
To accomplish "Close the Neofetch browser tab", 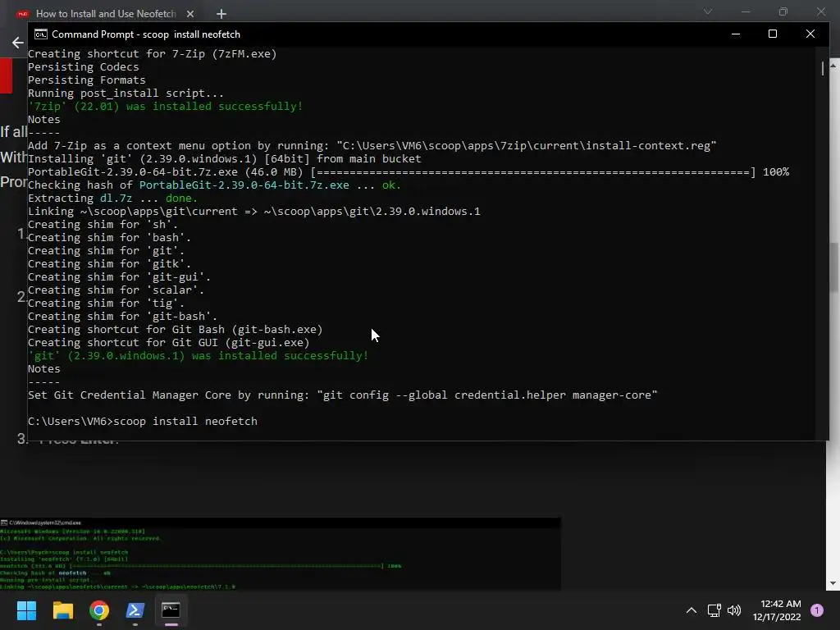I will 190,14.
